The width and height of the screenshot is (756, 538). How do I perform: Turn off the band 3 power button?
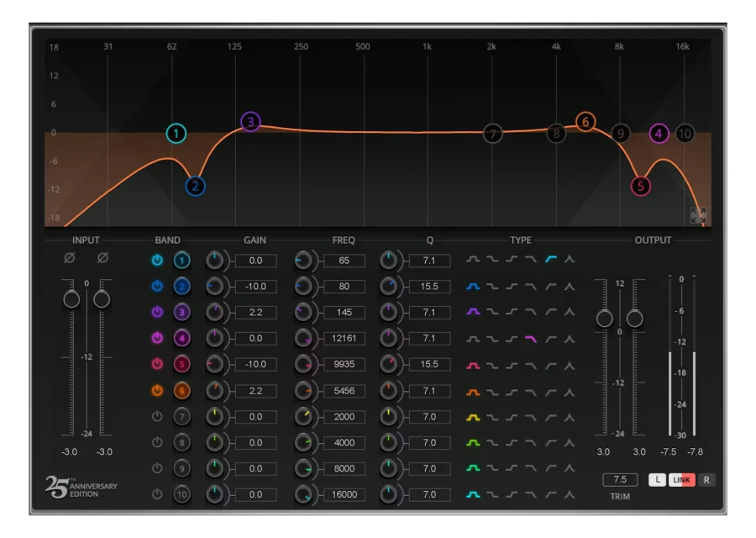157,312
